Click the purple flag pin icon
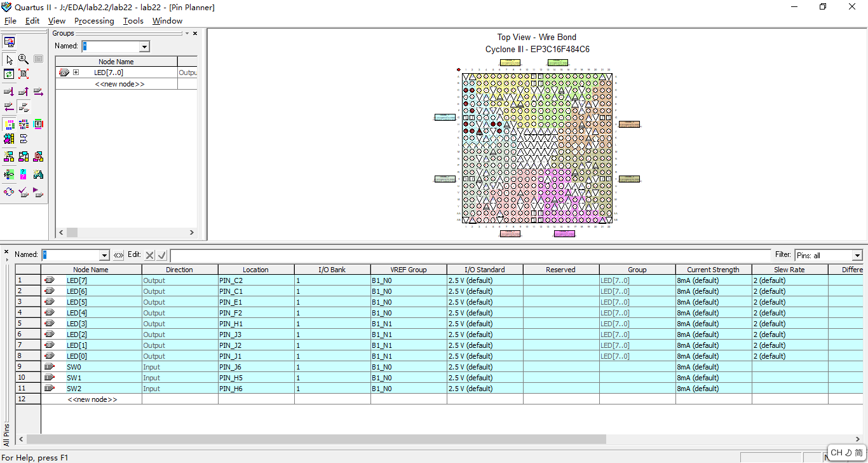 click(38, 192)
